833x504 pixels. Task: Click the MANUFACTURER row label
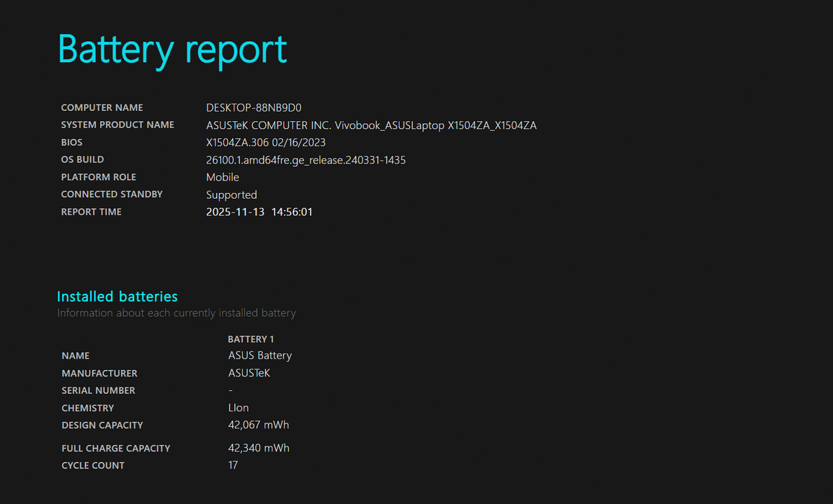[x=99, y=374]
